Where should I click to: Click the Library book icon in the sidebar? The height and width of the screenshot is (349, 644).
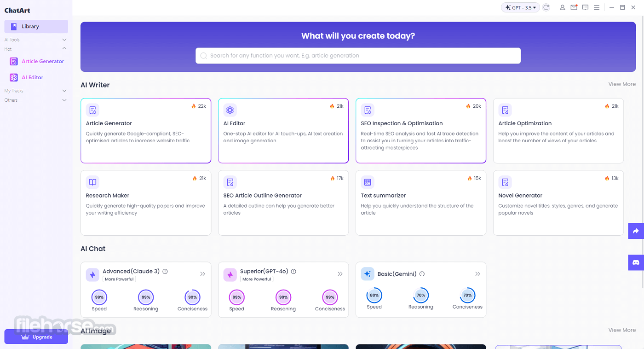14,26
